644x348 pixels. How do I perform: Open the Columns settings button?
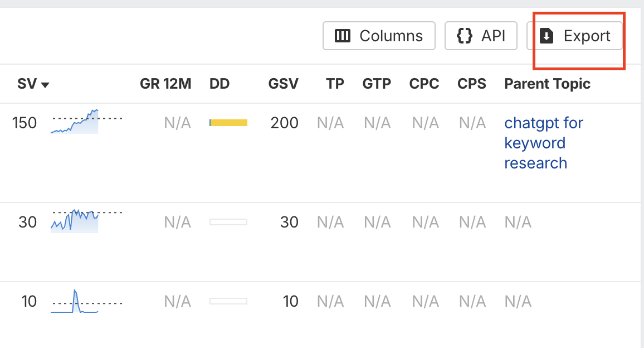coord(379,36)
